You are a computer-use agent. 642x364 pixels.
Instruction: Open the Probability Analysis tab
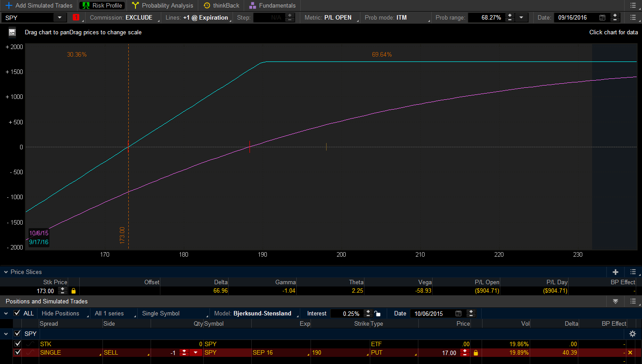point(162,5)
